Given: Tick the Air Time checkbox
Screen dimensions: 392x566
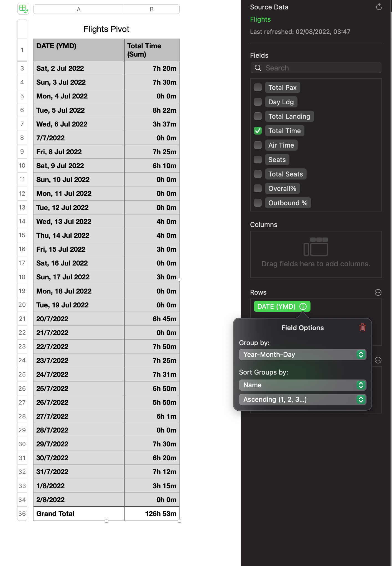Looking at the screenshot, I should (258, 145).
